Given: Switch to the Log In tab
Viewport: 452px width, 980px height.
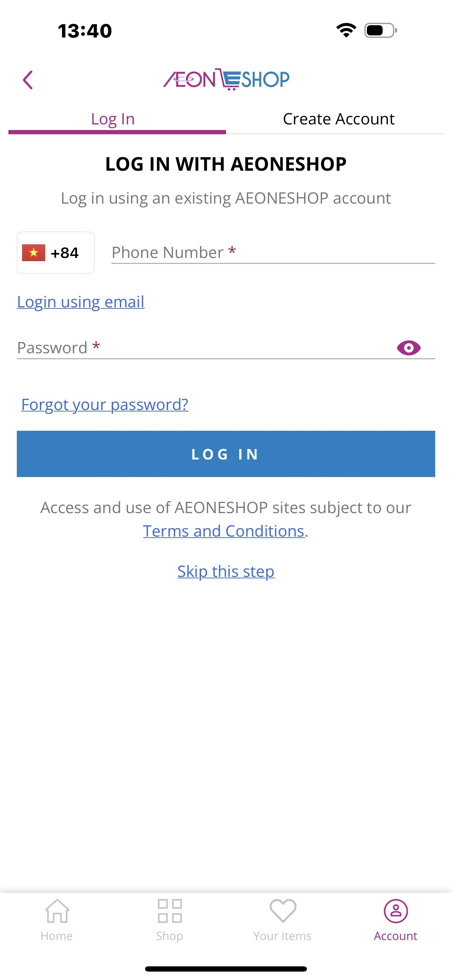Looking at the screenshot, I should click(x=113, y=119).
